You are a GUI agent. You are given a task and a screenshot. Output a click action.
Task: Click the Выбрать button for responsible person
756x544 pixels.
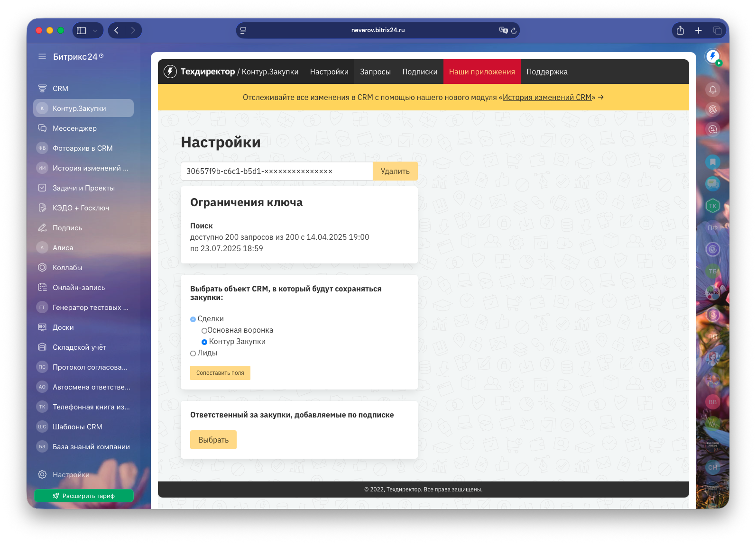click(213, 440)
